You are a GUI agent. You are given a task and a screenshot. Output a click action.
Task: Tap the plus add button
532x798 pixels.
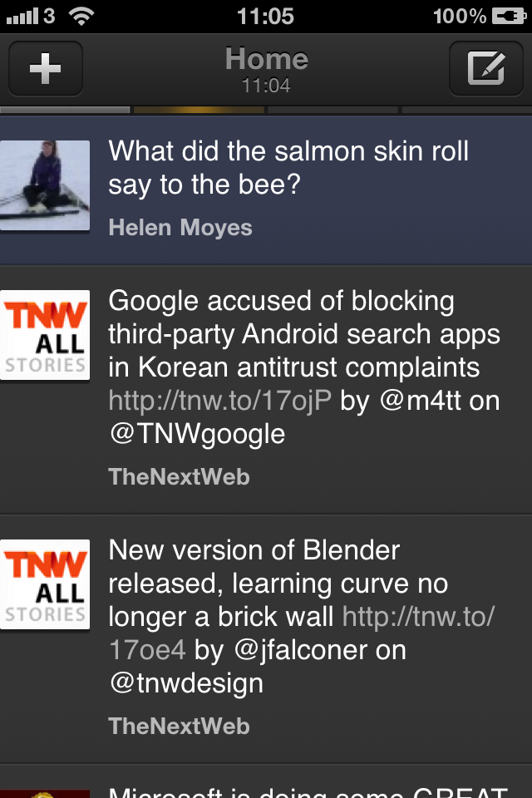coord(46,68)
